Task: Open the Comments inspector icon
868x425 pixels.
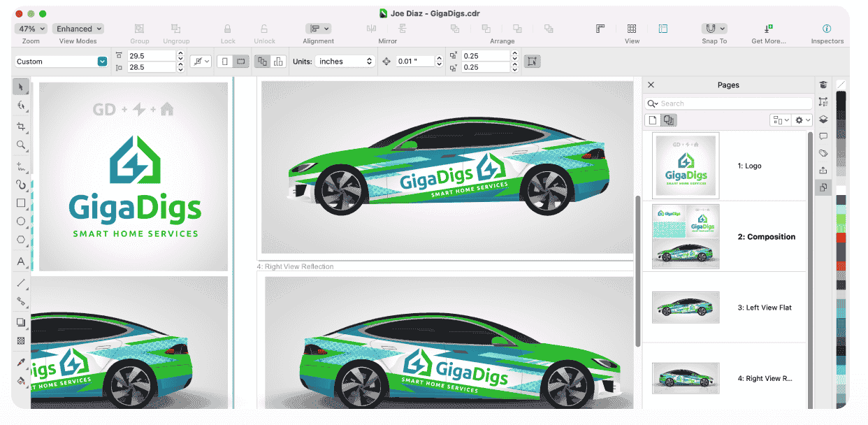Action: 823,136
